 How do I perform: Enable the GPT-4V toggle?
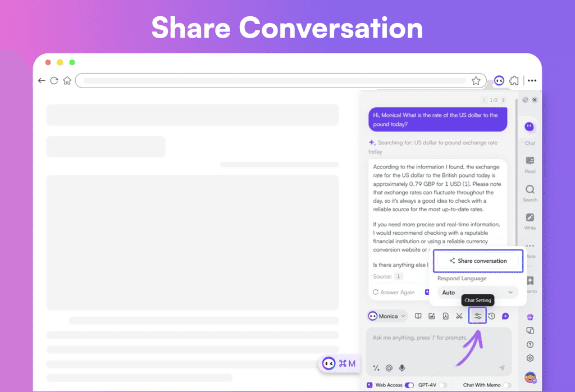443,385
